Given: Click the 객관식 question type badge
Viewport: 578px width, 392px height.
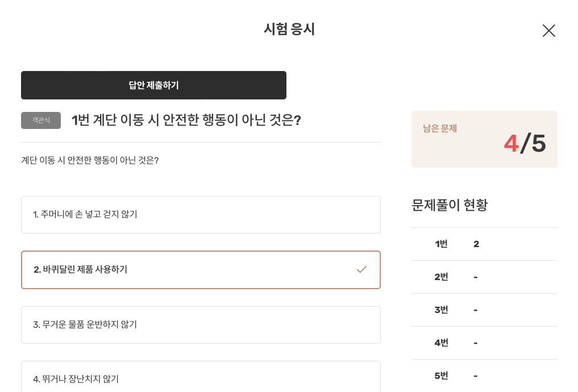Looking at the screenshot, I should (x=40, y=120).
